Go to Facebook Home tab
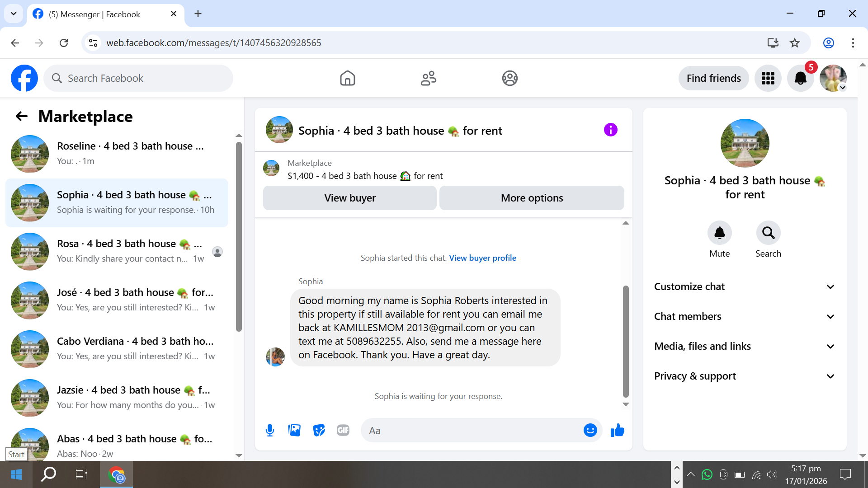The width and height of the screenshot is (868, 488). click(347, 78)
